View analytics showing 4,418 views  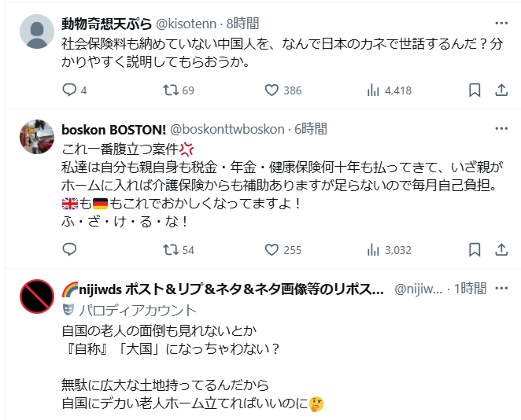(x=374, y=90)
